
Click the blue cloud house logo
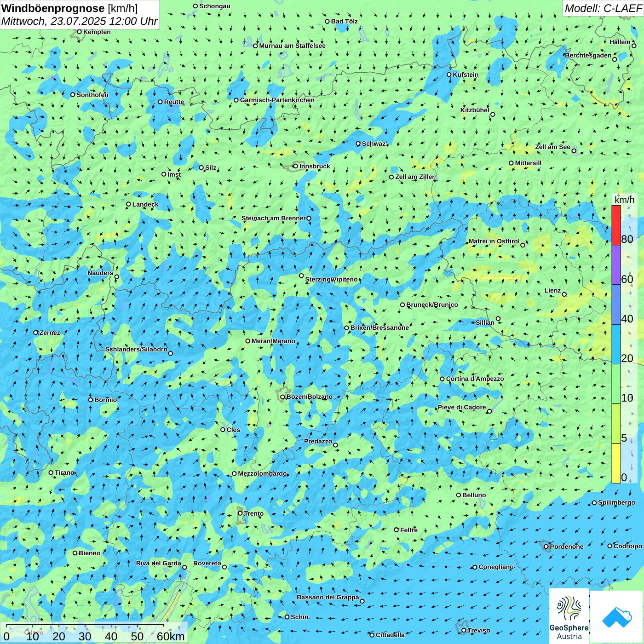click(617, 617)
